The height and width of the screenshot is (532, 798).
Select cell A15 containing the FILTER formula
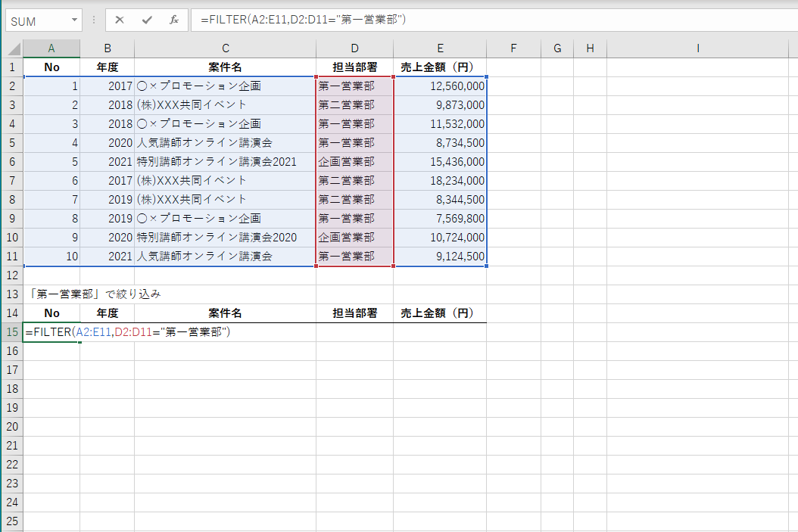[x=51, y=331]
